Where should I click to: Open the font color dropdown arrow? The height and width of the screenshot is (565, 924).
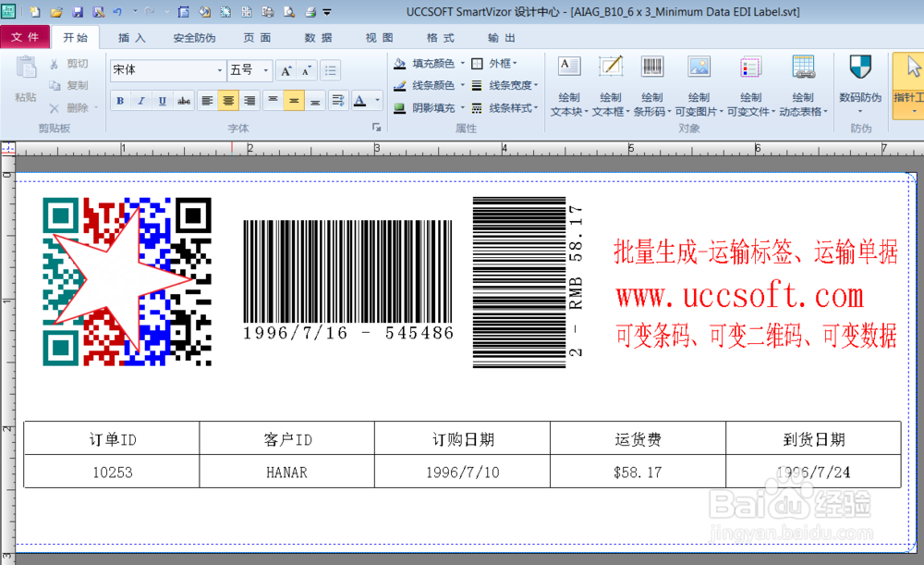pyautogui.click(x=378, y=101)
